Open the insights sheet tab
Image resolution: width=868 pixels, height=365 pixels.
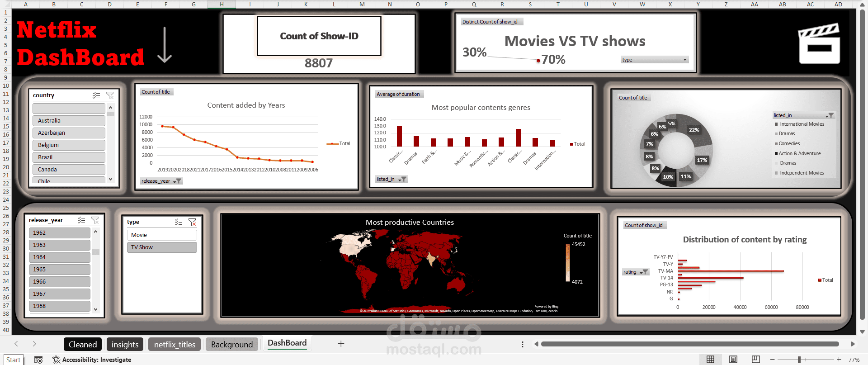click(x=125, y=345)
